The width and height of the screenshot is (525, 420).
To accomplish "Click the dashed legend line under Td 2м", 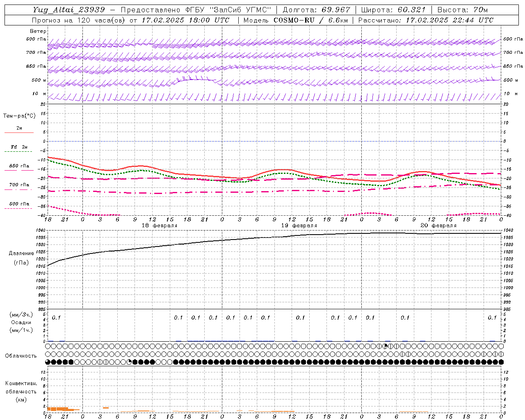I will [x=19, y=152].
